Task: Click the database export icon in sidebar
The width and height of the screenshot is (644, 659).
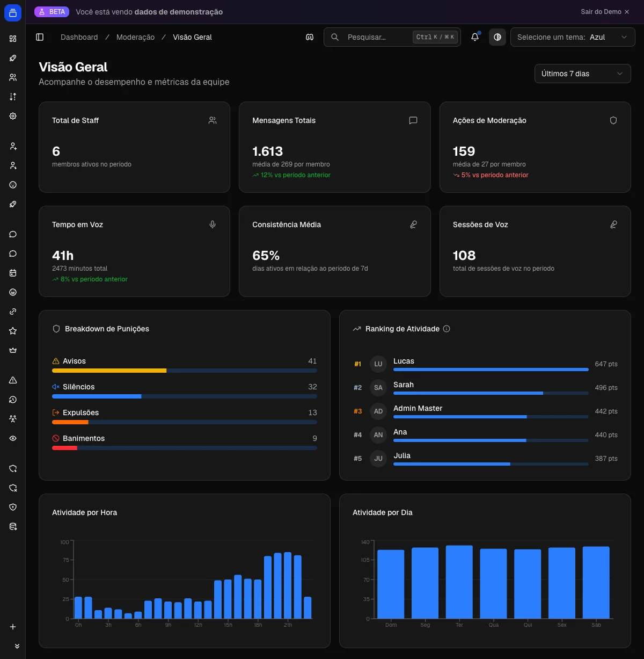Action: pyautogui.click(x=13, y=526)
